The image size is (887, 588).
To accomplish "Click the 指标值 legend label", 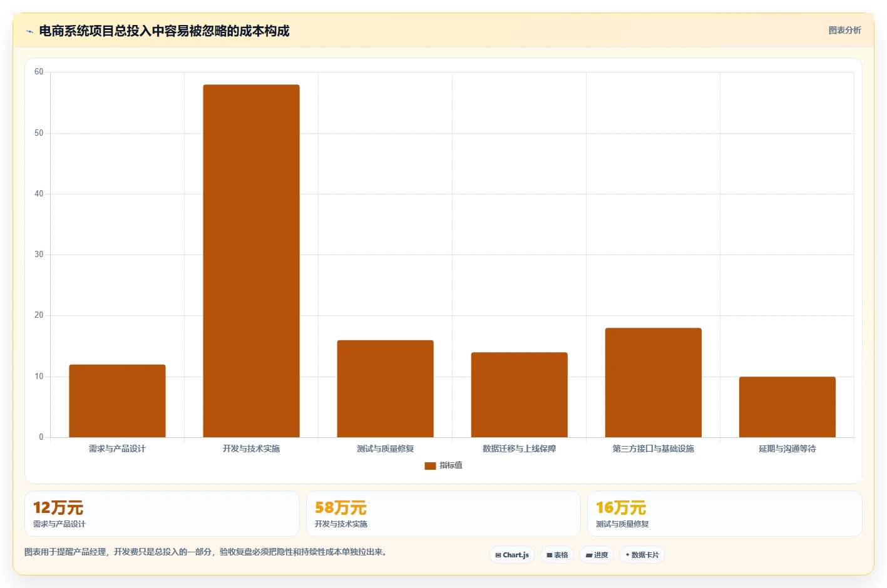I will 451,465.
